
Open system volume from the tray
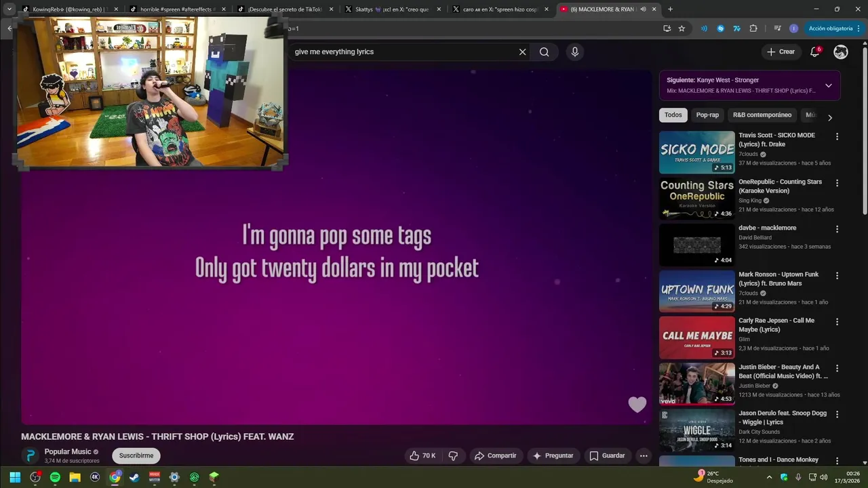(x=824, y=477)
